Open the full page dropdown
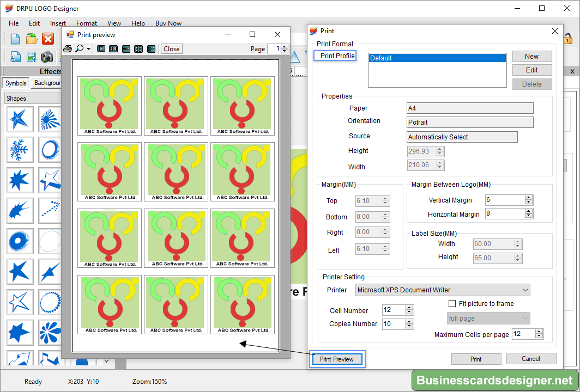580x392 pixels. [x=488, y=318]
